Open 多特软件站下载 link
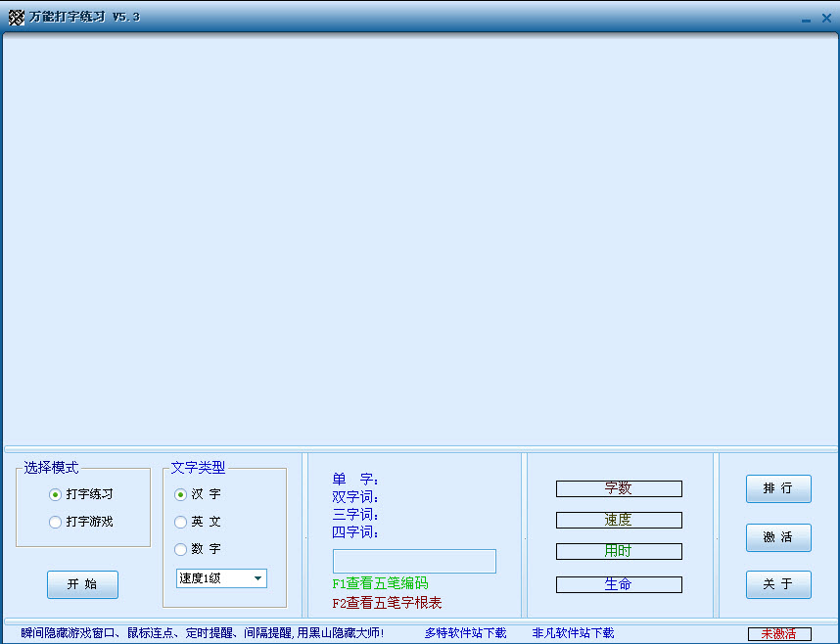The image size is (840, 644). coord(466,633)
